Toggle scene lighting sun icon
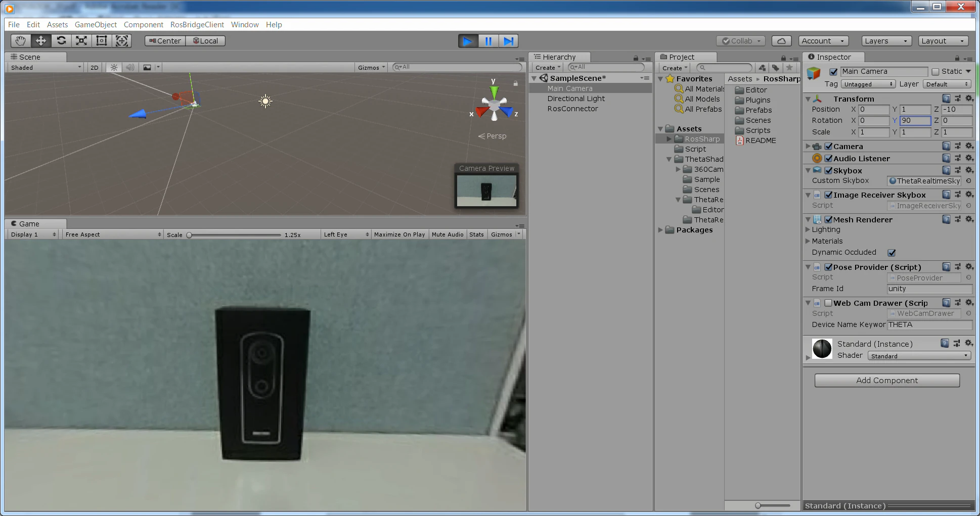980x516 pixels. point(114,67)
